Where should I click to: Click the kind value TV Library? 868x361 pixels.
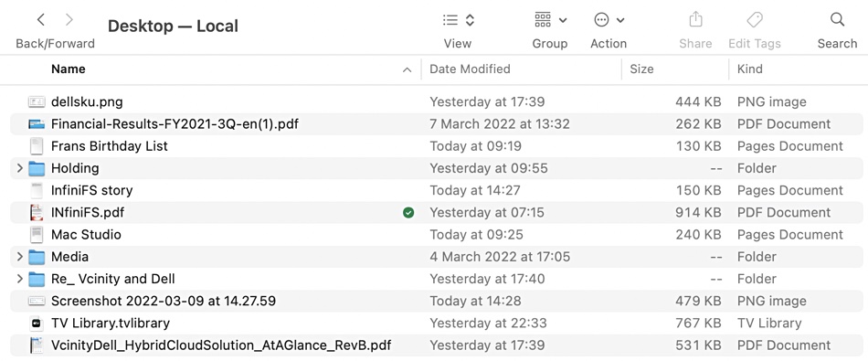769,324
